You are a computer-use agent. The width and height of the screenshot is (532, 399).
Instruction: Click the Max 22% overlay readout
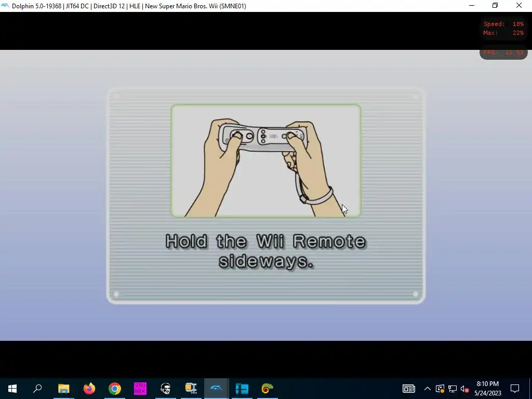[x=503, y=33]
